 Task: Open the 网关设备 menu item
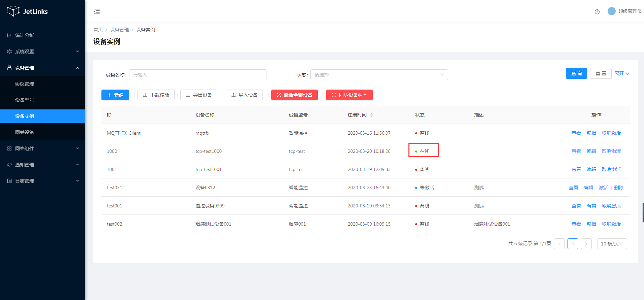(x=25, y=132)
